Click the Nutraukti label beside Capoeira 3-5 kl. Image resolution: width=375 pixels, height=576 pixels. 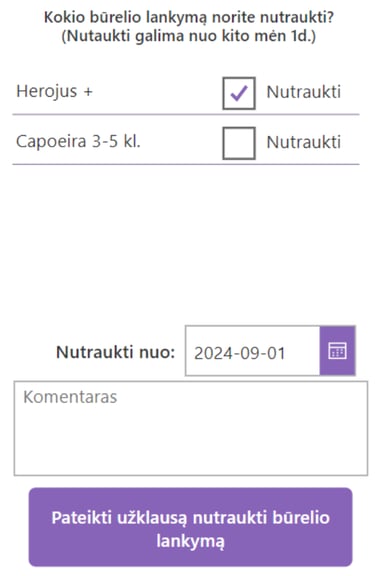click(x=303, y=142)
